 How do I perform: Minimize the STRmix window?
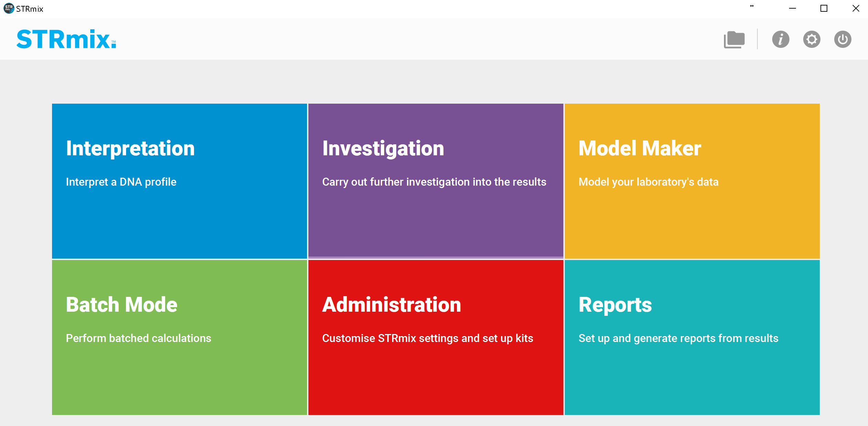pyautogui.click(x=792, y=8)
